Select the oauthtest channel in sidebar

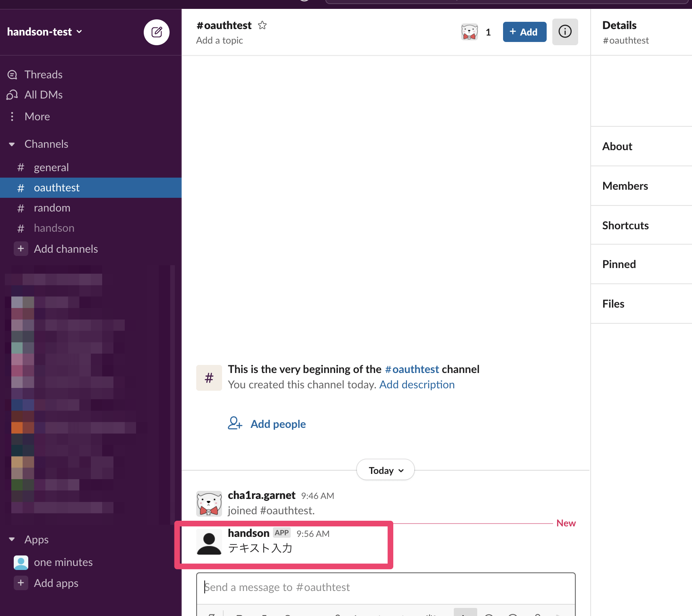tap(91, 188)
